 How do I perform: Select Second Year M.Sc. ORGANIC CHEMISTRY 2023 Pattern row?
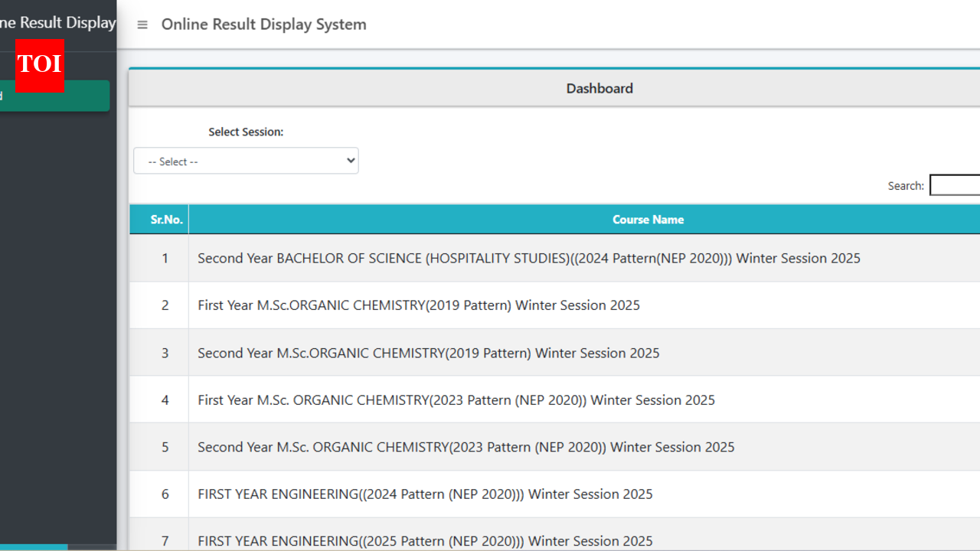pyautogui.click(x=465, y=446)
